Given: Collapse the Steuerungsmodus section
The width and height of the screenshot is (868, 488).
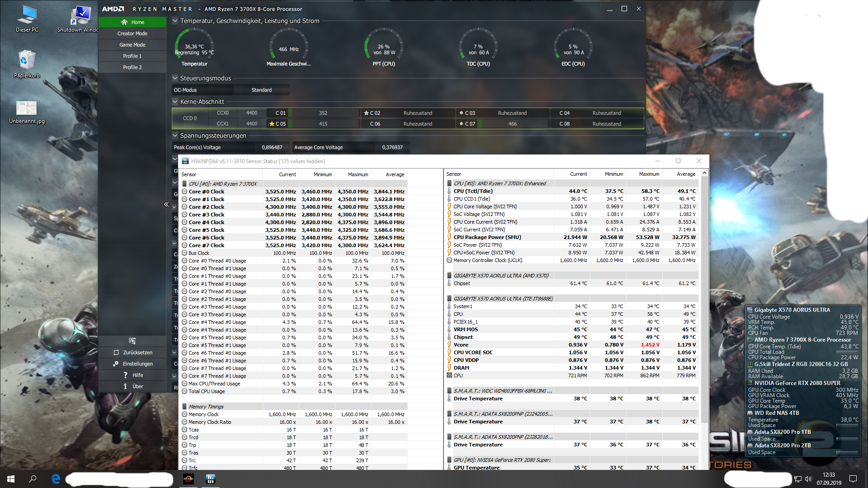Looking at the screenshot, I should click(175, 78).
